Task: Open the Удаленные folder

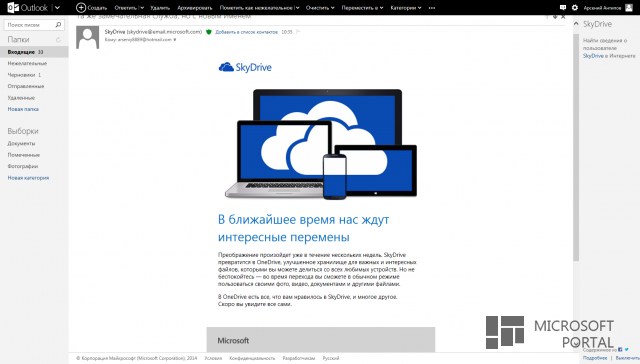Action: [21, 98]
